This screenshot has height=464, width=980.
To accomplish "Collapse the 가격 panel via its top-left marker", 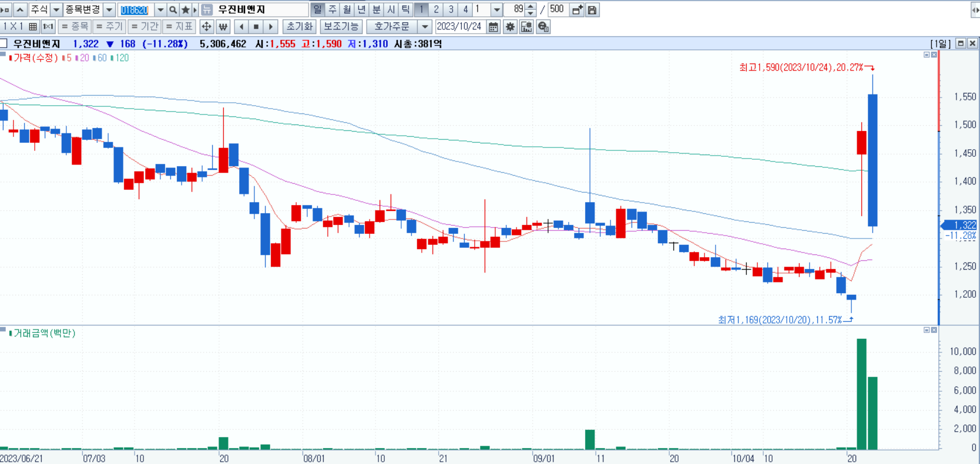I will pos(3,53).
